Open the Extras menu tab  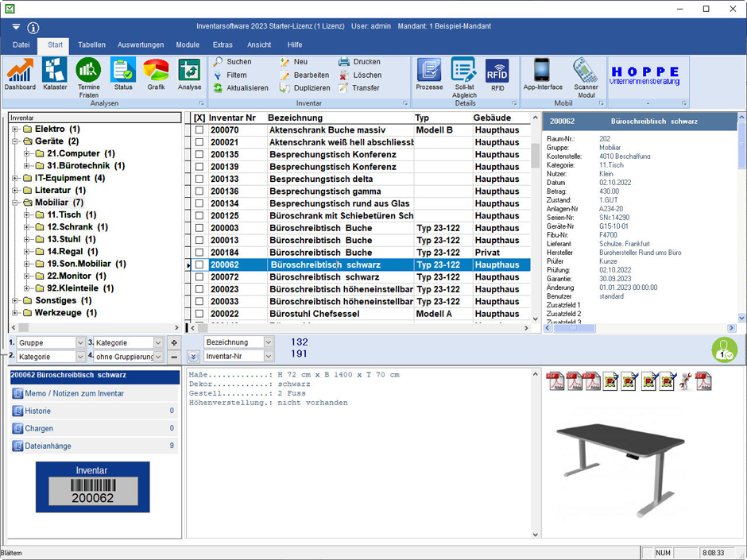coord(223,45)
